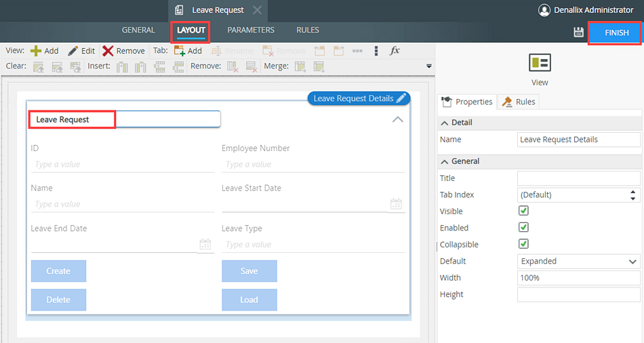Click the Add Tab icon
The height and width of the screenshot is (343, 644).
tap(180, 51)
